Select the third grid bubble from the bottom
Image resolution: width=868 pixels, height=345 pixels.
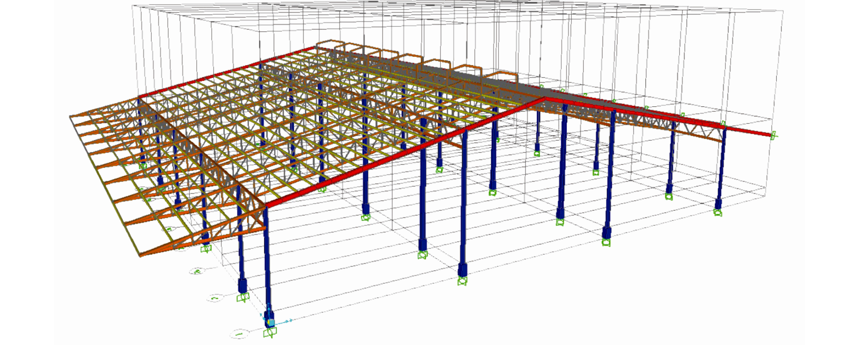click(x=197, y=271)
